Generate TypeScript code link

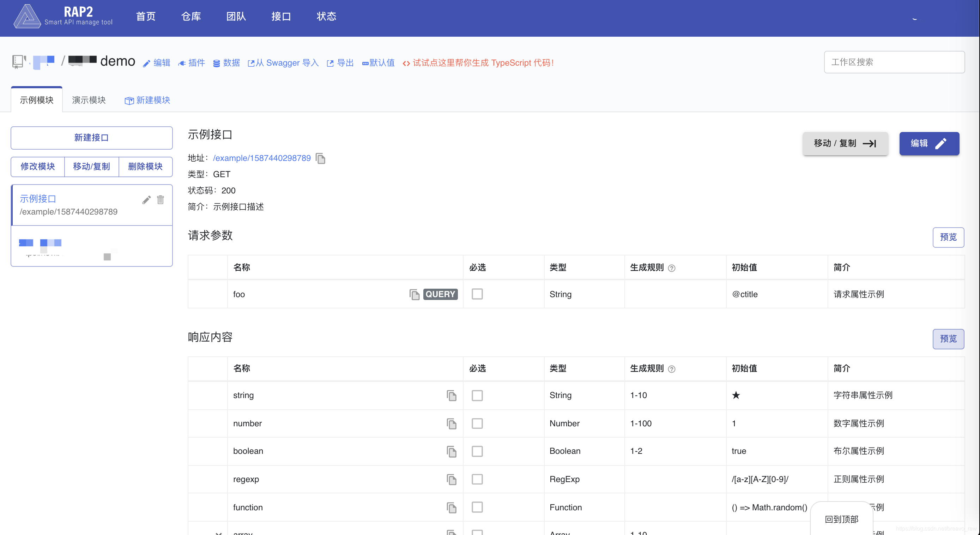tap(478, 63)
